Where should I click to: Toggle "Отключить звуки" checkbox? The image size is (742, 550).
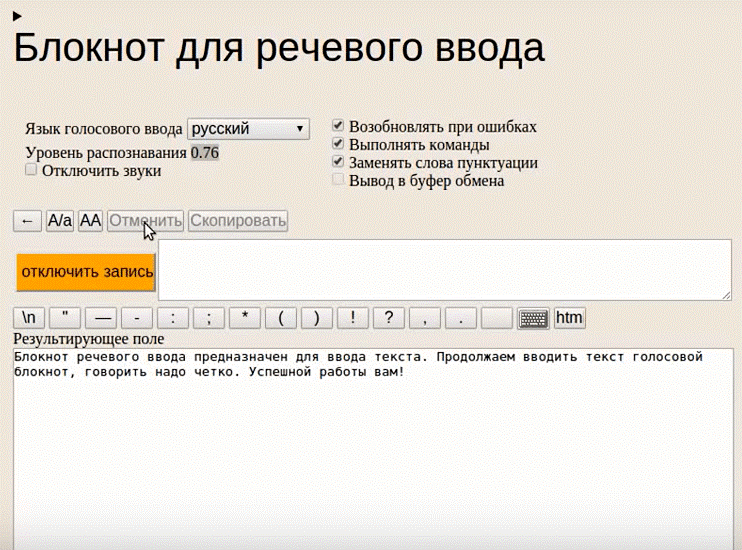31,169
